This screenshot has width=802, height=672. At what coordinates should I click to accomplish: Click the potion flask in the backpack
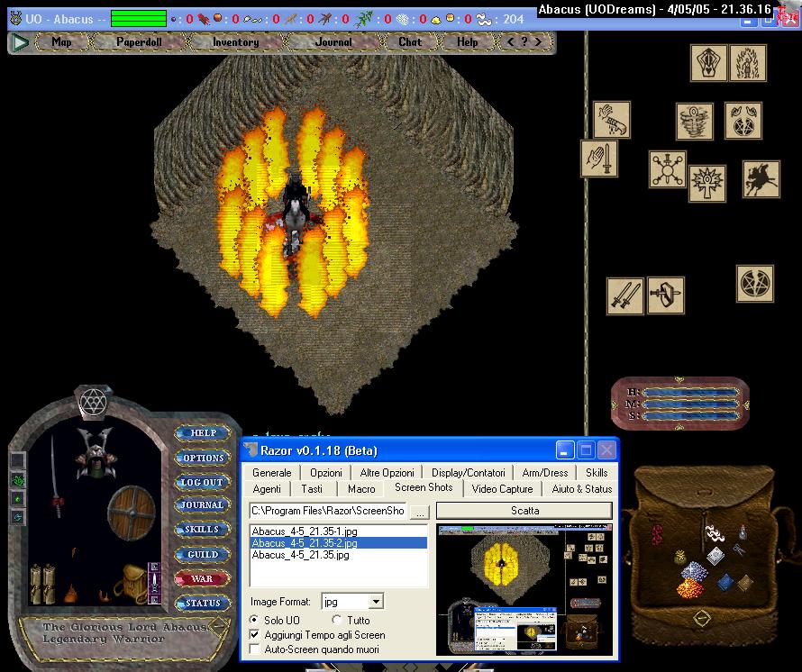pos(743,531)
